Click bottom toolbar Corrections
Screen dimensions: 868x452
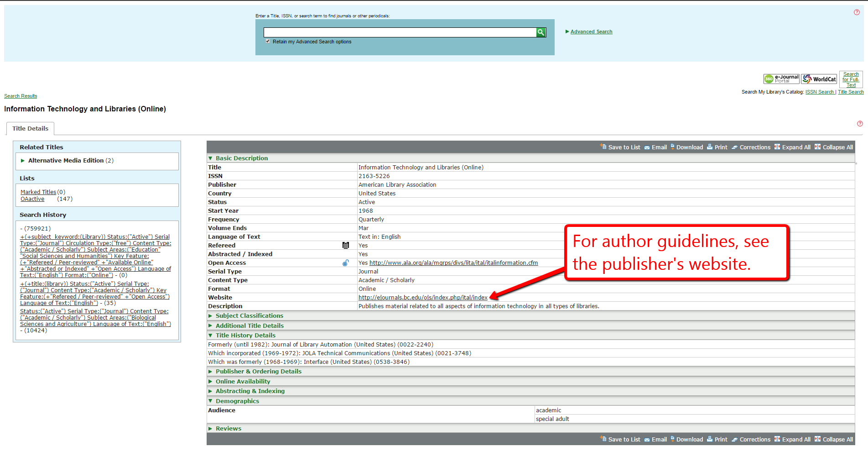tap(751, 439)
